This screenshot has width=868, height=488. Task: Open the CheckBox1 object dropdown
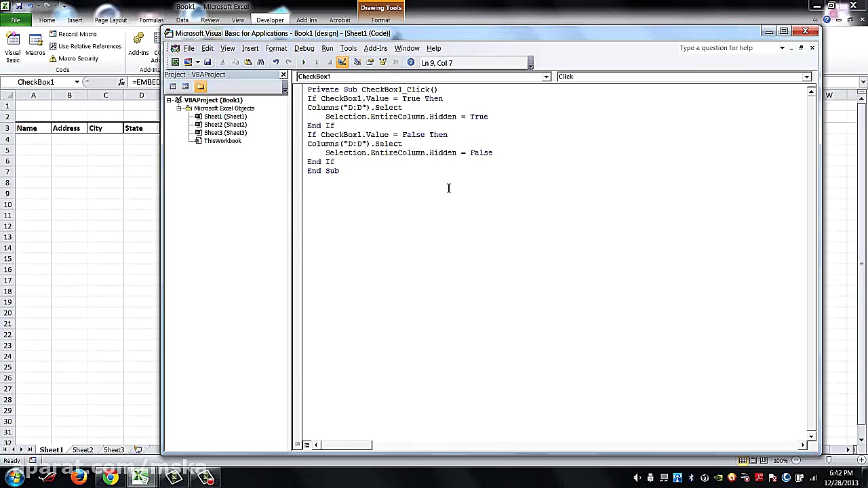coord(546,77)
